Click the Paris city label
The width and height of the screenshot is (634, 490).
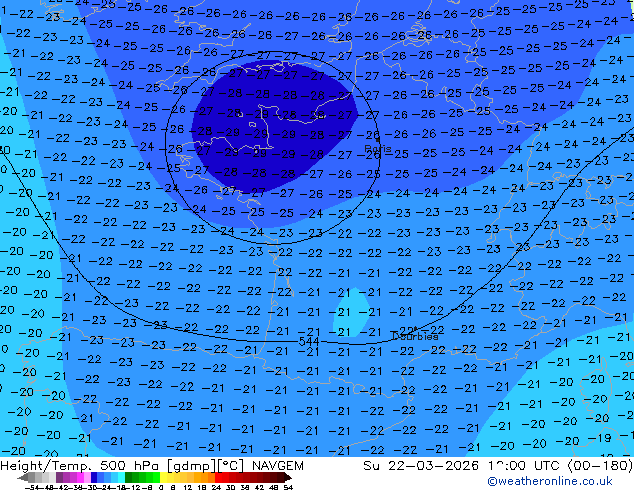click(x=378, y=148)
